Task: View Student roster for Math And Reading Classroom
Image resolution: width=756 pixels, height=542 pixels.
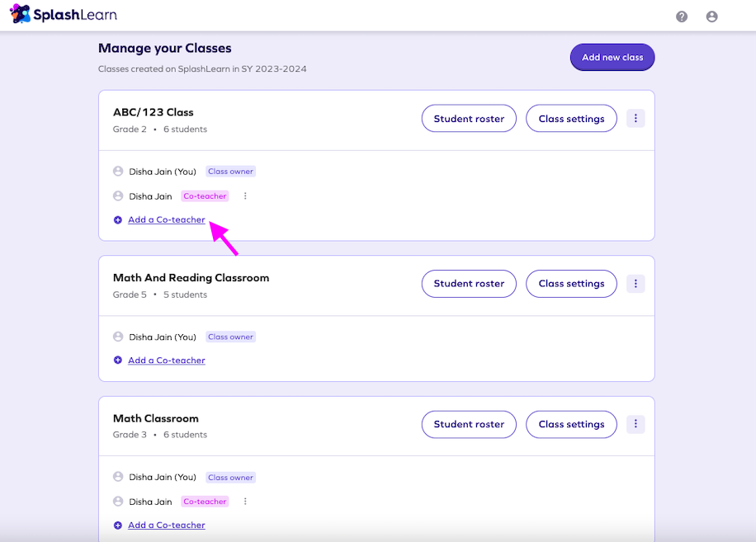Action: point(469,284)
